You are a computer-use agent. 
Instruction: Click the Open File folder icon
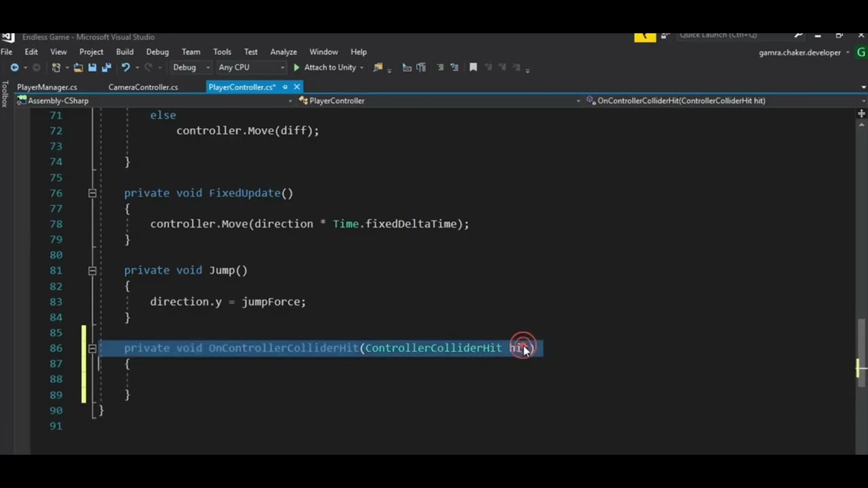pos(78,68)
